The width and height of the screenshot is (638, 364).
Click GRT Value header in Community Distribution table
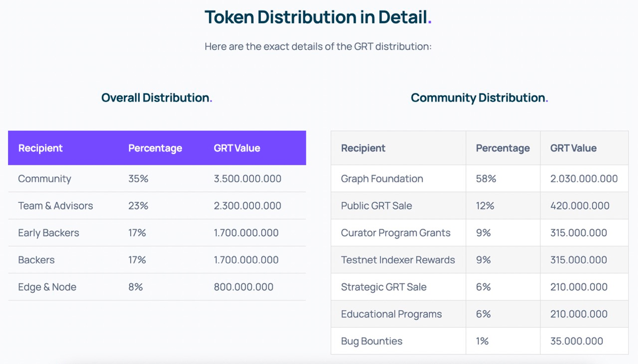point(573,148)
